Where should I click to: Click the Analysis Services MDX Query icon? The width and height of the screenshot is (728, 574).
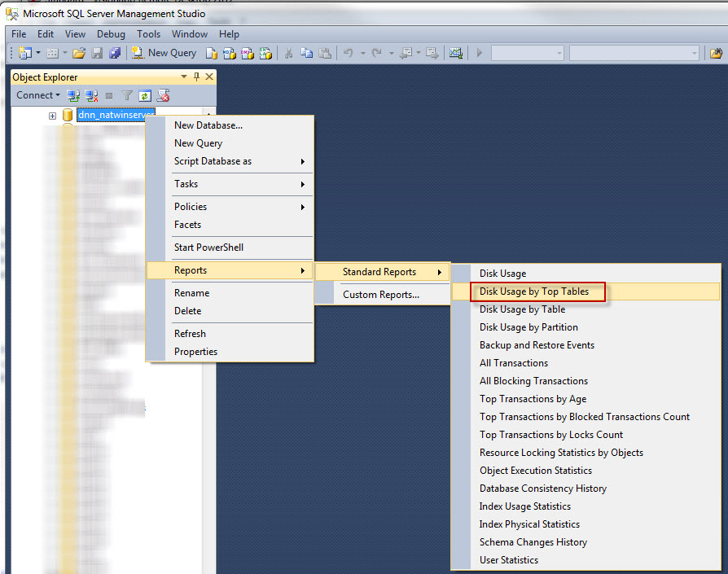pos(228,52)
